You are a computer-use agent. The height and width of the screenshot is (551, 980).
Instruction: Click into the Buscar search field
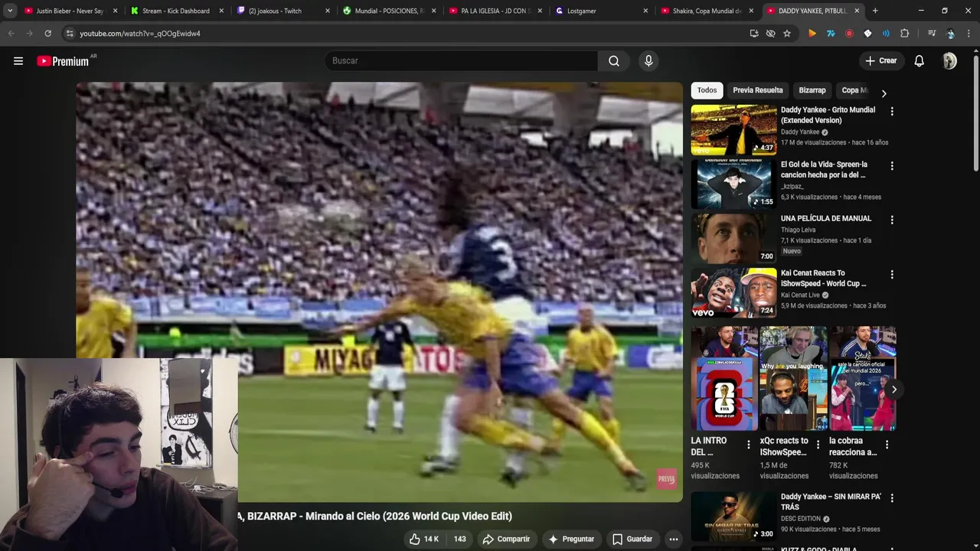461,61
